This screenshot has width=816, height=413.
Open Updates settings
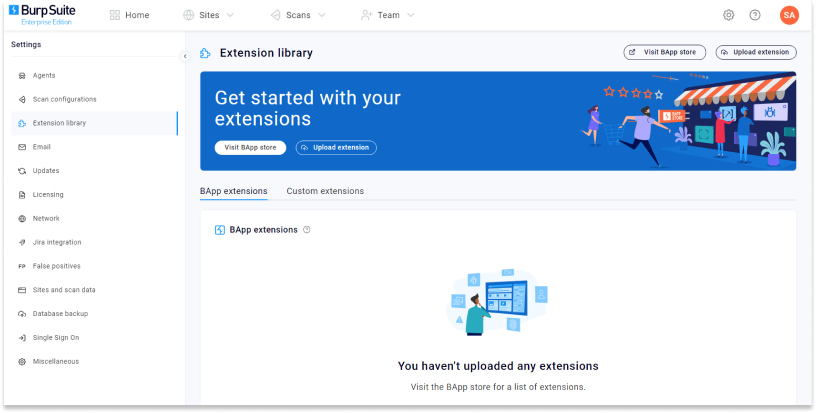tap(94, 171)
